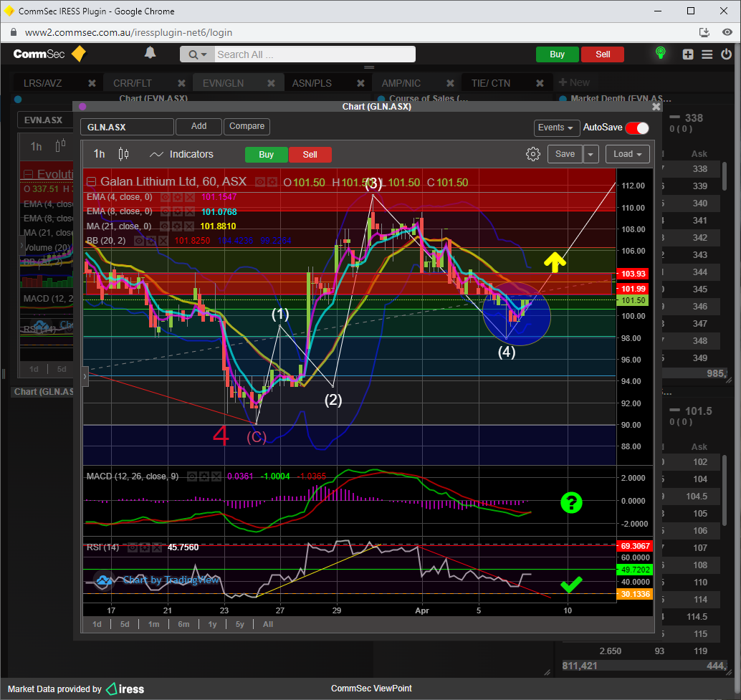The height and width of the screenshot is (700, 741).
Task: Expand the Save options arrow
Action: coord(591,154)
